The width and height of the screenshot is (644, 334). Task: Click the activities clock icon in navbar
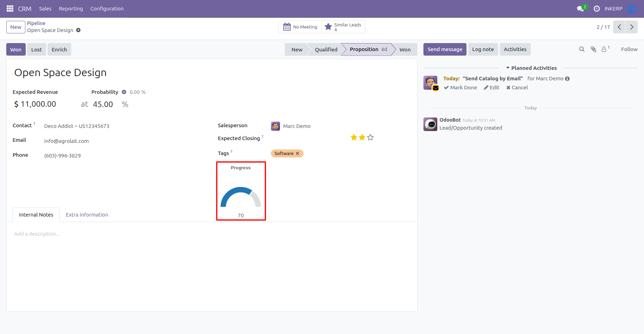click(597, 9)
